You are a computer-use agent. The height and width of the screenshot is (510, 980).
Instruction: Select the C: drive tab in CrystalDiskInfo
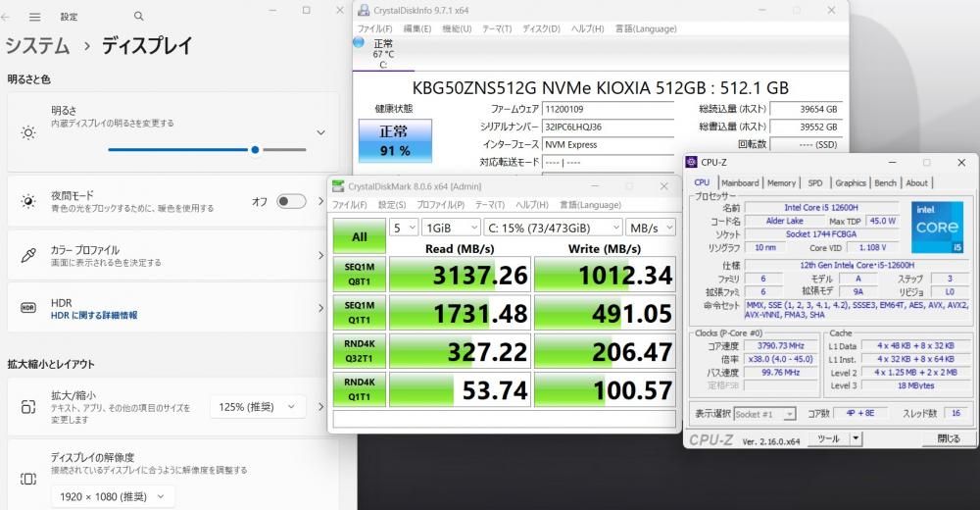pyautogui.click(x=383, y=55)
